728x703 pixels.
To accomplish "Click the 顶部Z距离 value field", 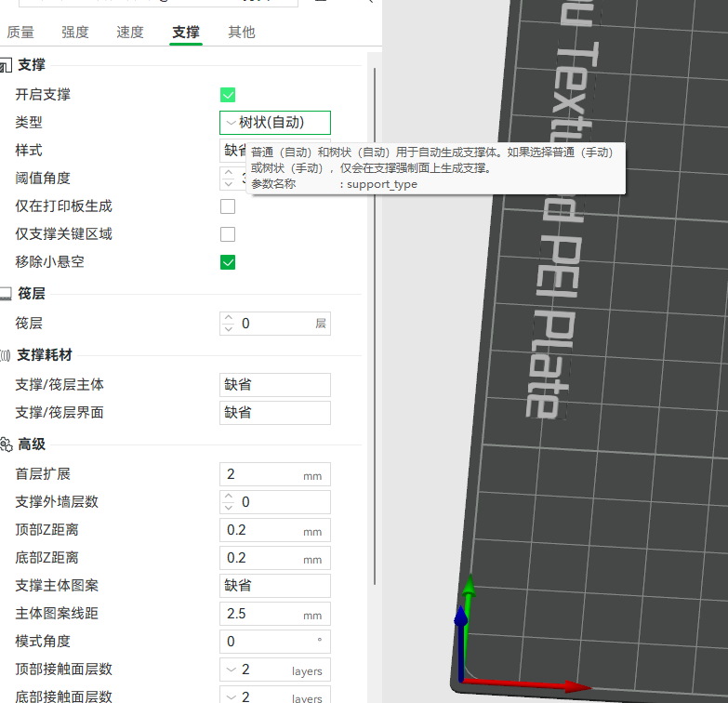I will (275, 530).
